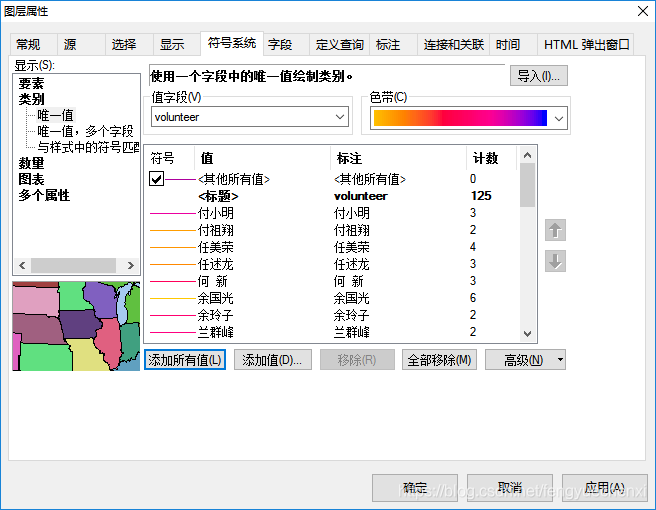656x510 pixels.
Task: Open the 色带 color ramp dropdown
Action: click(559, 118)
